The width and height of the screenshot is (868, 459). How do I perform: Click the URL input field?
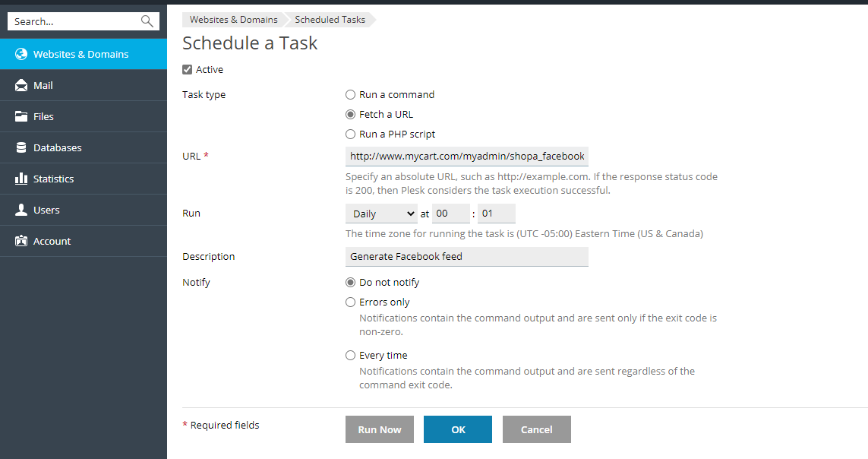467,156
